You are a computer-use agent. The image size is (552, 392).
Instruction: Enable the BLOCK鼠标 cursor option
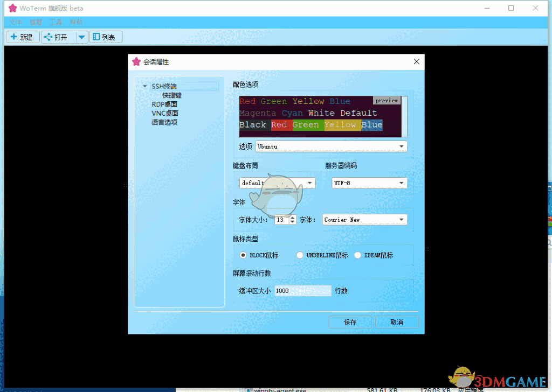coord(243,255)
